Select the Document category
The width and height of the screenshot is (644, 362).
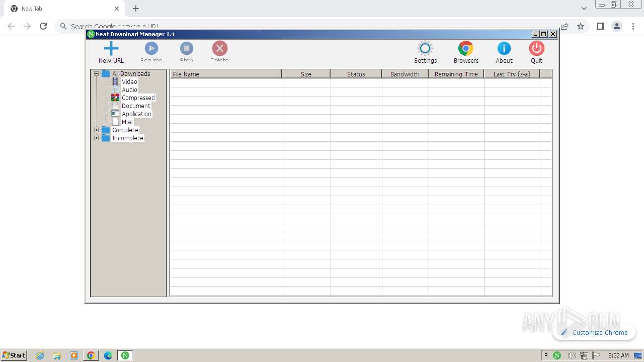(136, 106)
